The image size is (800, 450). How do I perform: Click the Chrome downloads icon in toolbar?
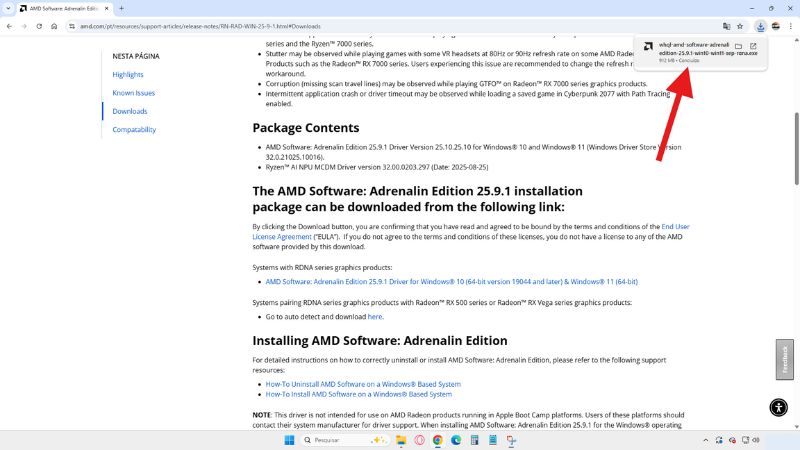(x=760, y=26)
